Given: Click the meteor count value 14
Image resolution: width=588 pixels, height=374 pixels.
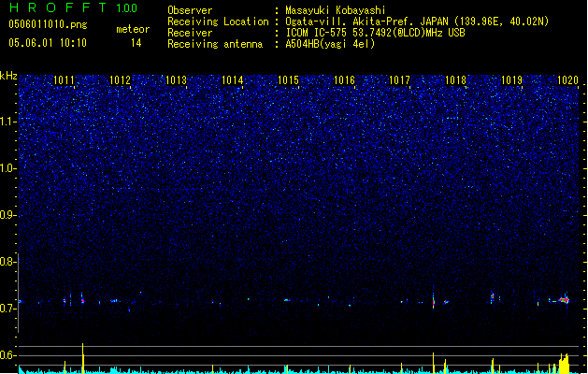Looking at the screenshot, I should tap(136, 43).
